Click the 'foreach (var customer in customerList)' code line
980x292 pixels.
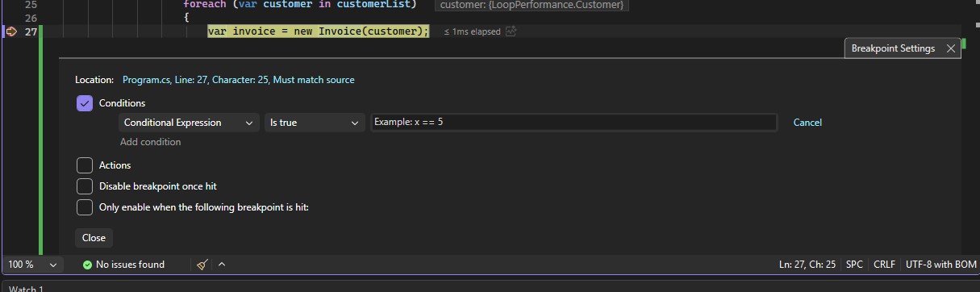click(x=300, y=5)
